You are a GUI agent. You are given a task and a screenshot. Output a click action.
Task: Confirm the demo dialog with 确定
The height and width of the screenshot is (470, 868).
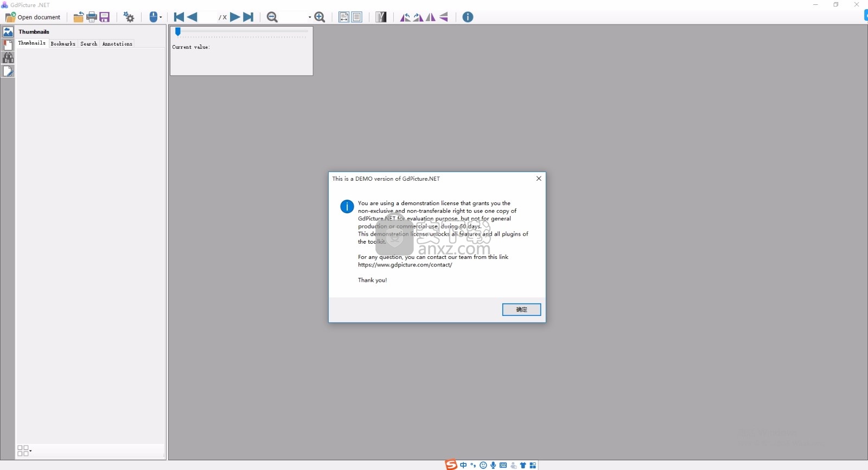point(521,309)
